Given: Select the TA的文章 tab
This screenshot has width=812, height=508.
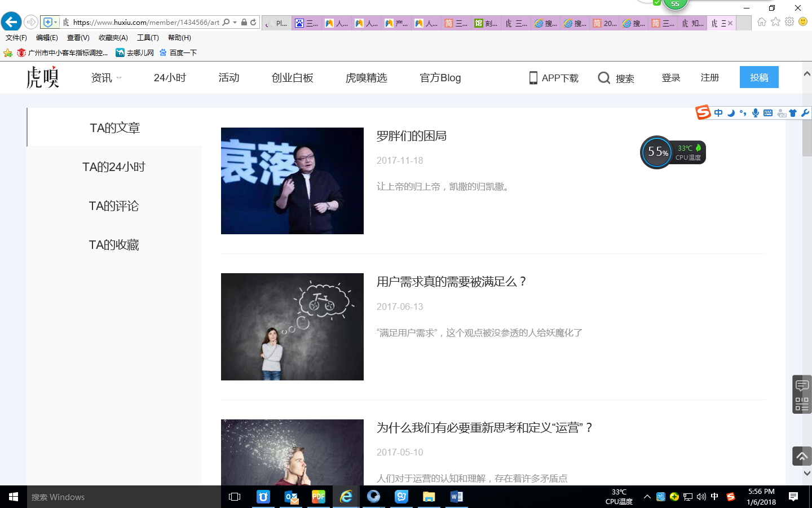Looking at the screenshot, I should 114,128.
